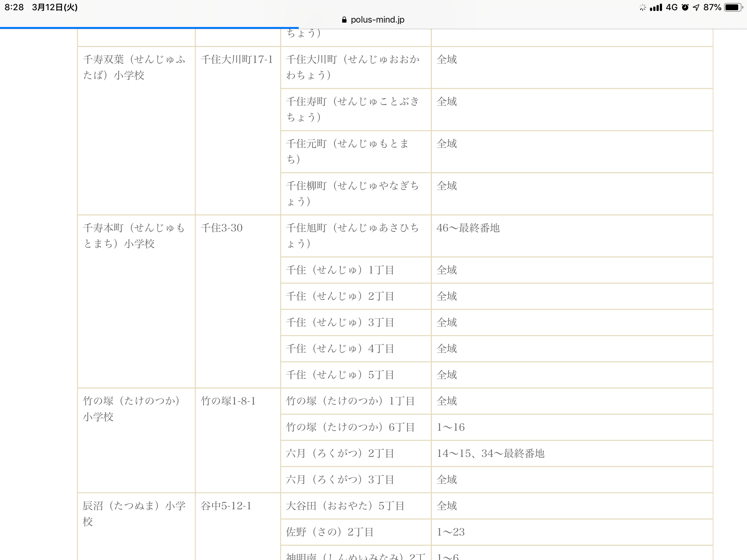Tap the blue page loading progress bar
Viewport: 747px width, 560px height.
149,28
